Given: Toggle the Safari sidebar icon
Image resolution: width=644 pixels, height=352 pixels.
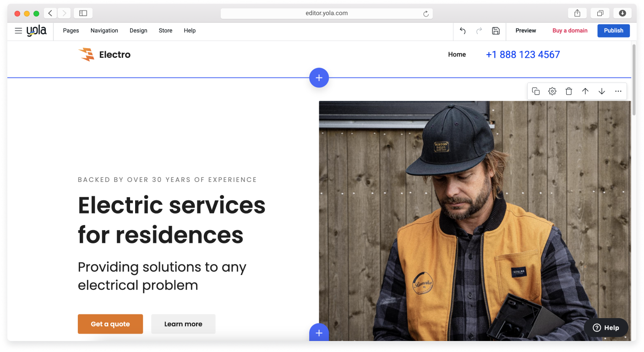Looking at the screenshot, I should 83,13.
